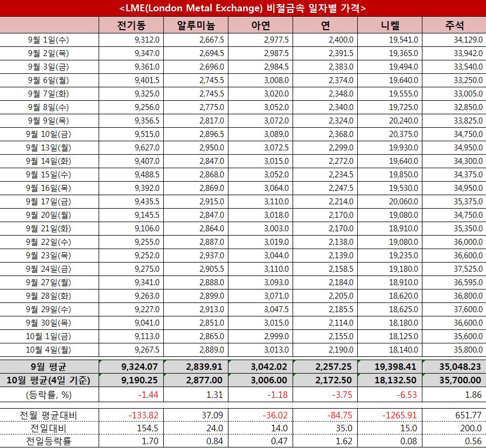Select the 전일대비 row label
Viewport: 486px width, 448px height.
click(48, 428)
